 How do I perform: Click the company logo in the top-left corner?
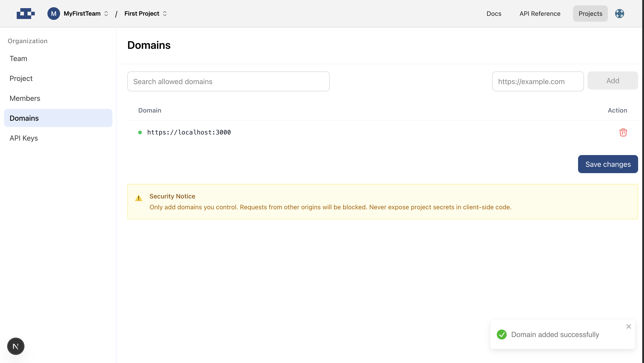[26, 14]
